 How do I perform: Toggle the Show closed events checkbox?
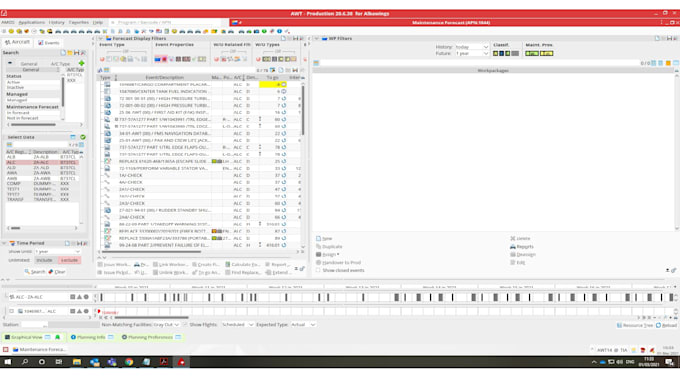(318, 270)
